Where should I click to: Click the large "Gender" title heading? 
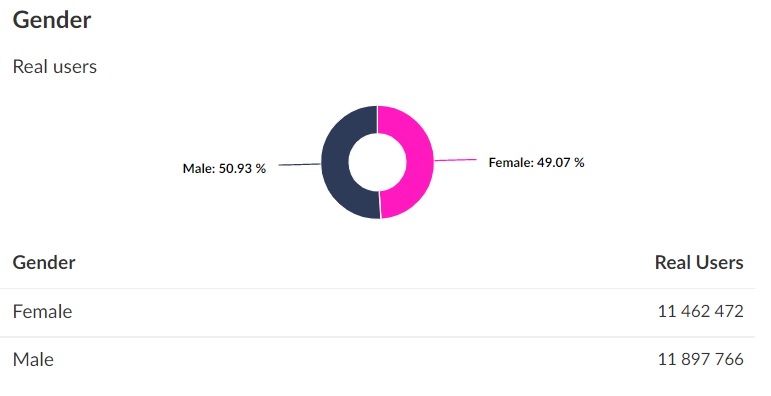pyautogui.click(x=52, y=20)
